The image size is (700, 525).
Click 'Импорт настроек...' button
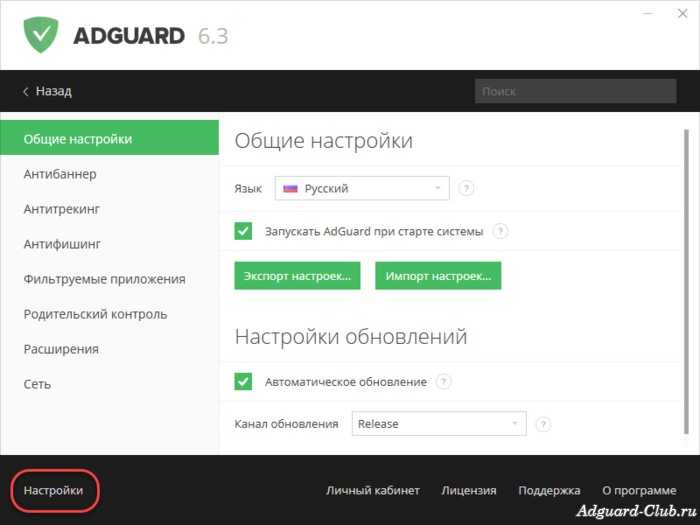click(x=438, y=276)
